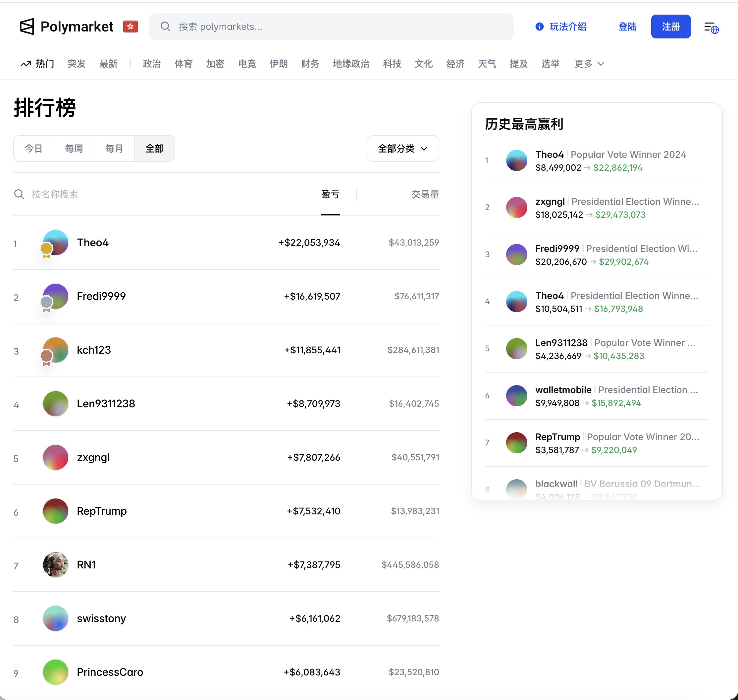
Task: Click the trending arrow 热门 icon
Action: click(26, 64)
